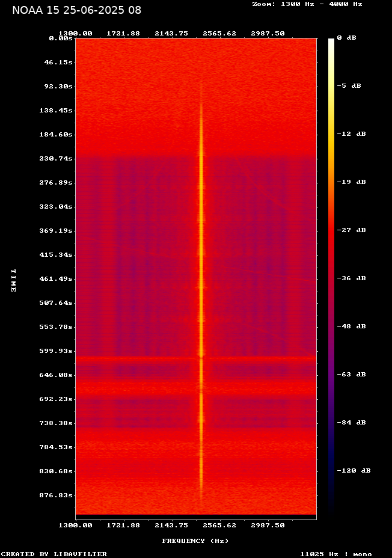Click the Zoom: 1300 Hz - 4000 Hz label
This screenshot has height=558, width=392.
307,4
